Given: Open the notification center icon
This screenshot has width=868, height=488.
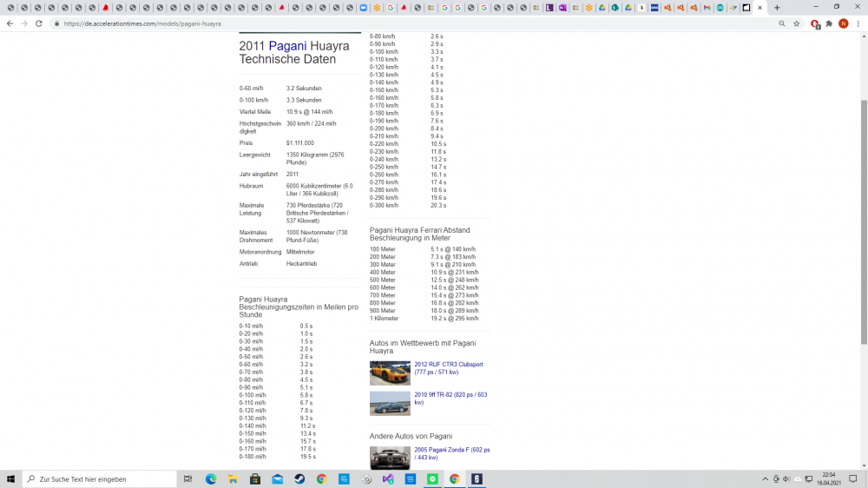Looking at the screenshot, I should click(853, 479).
